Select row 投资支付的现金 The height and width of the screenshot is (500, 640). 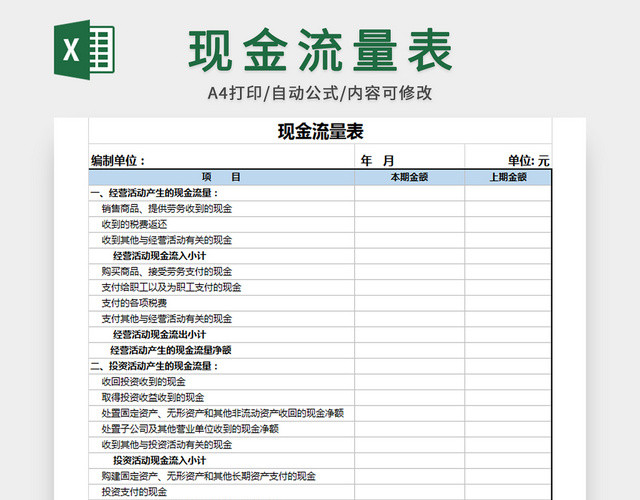pos(320,492)
